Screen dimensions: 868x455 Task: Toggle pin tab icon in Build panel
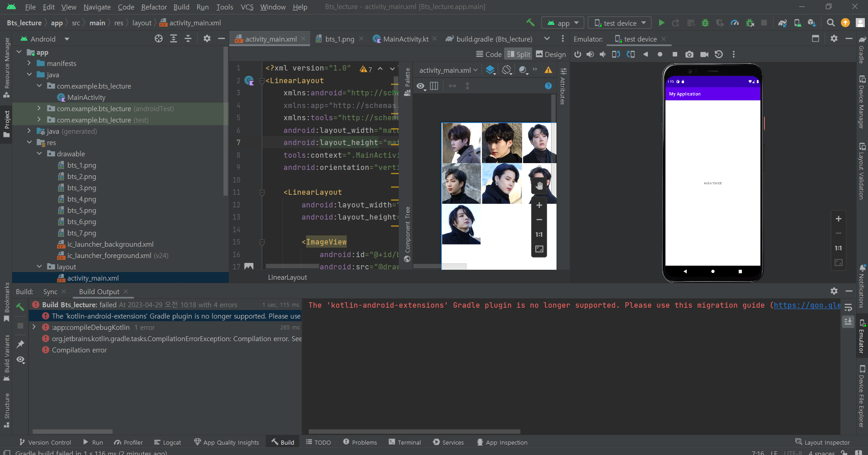click(20, 344)
